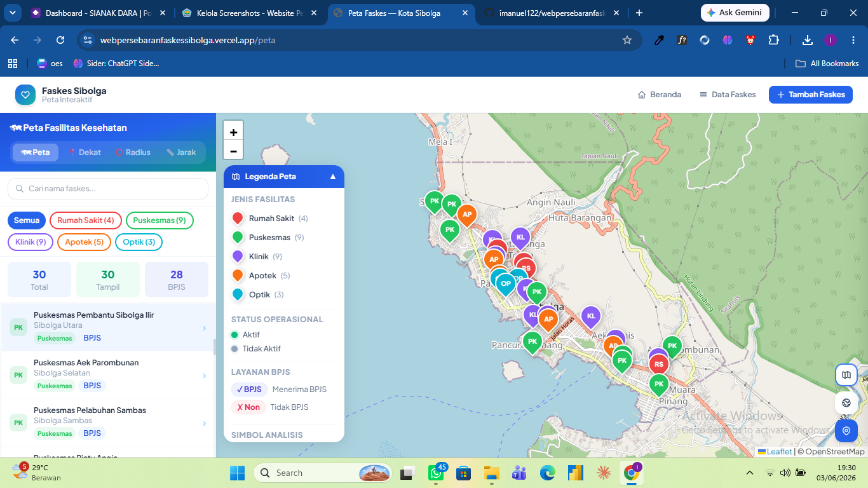868x488 pixels.
Task: Open the RS marker above Muara Pinang
Action: tap(659, 365)
